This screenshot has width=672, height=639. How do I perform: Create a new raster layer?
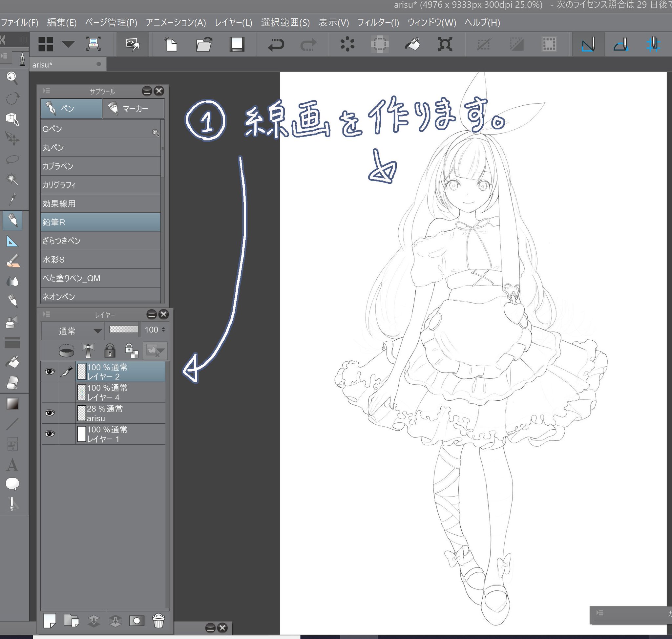point(50,621)
